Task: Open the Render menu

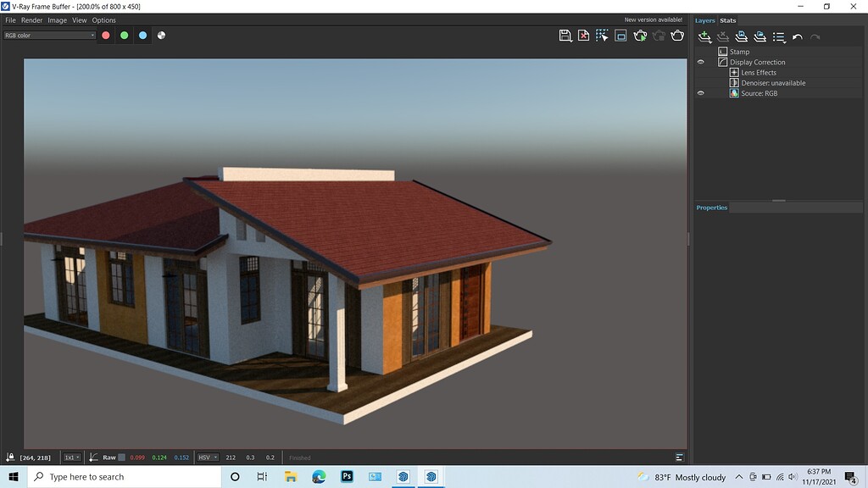Action: 32,19
